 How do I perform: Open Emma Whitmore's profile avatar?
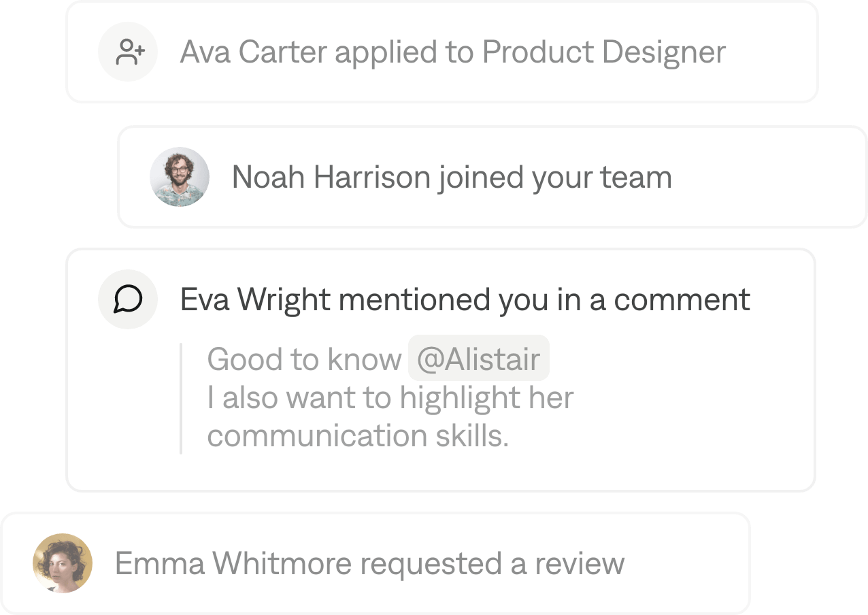[63, 563]
